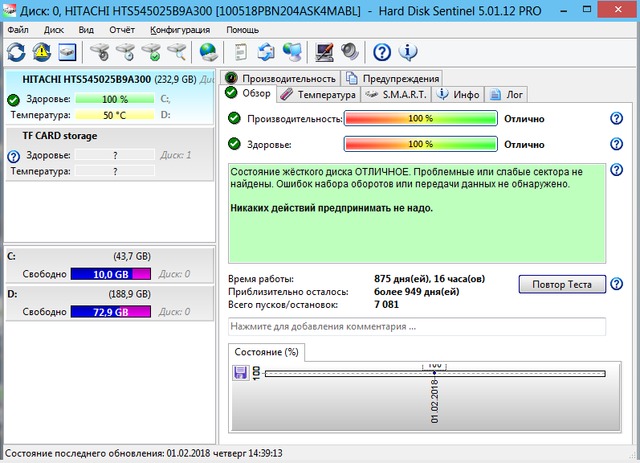
Task: Click the floppy save icon in status chart
Action: click(x=240, y=372)
